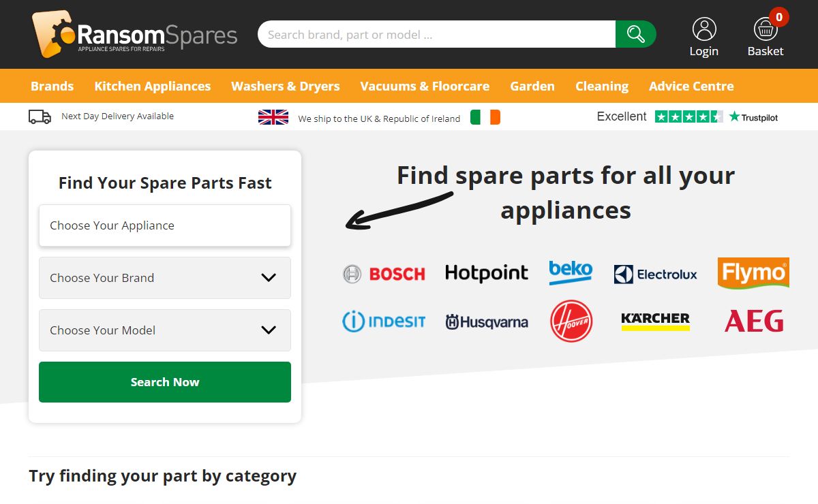This screenshot has width=818, height=504.
Task: Click the delivery truck icon
Action: [40, 116]
